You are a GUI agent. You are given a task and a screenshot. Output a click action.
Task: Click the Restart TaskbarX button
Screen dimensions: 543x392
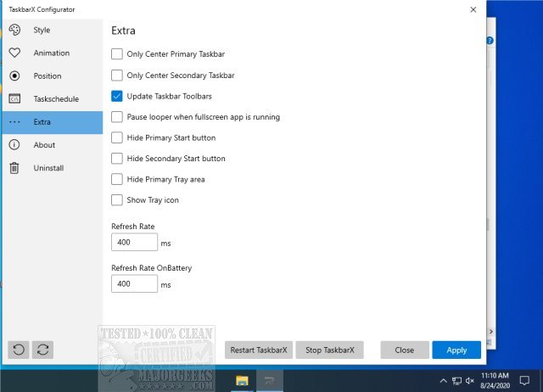click(x=259, y=350)
